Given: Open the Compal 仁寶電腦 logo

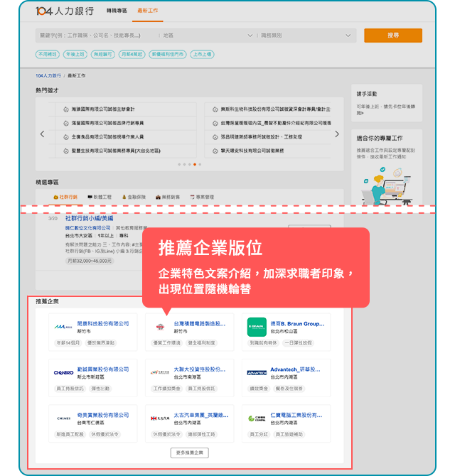Looking at the screenshot, I should point(257,418).
